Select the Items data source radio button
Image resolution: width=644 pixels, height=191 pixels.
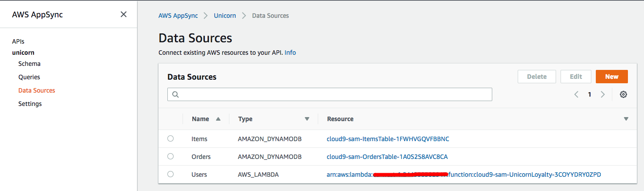point(170,138)
